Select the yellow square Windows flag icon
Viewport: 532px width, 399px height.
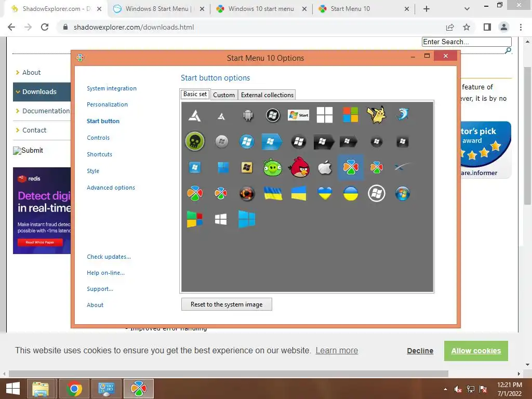tap(247, 167)
